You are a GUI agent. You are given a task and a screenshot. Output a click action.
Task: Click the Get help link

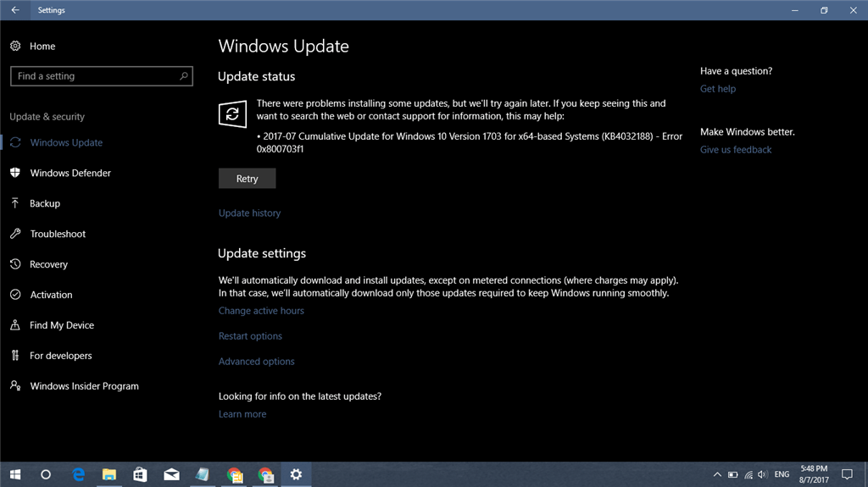pos(718,89)
